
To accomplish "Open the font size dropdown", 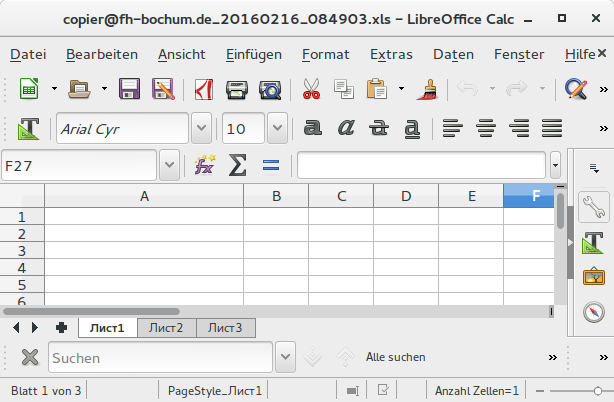I will click(x=277, y=128).
